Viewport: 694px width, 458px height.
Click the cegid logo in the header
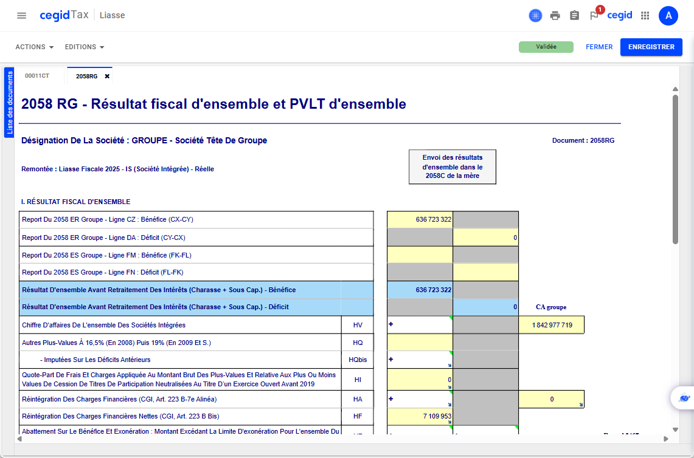coord(619,15)
